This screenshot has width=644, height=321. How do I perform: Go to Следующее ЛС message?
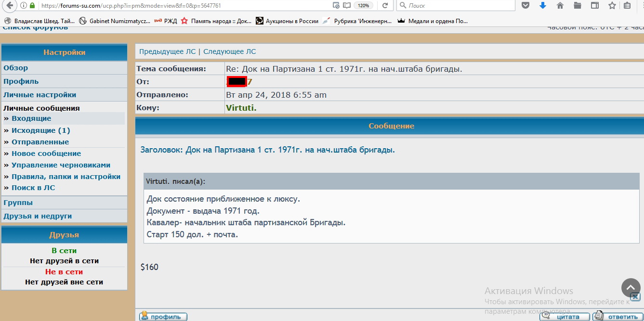coord(230,51)
